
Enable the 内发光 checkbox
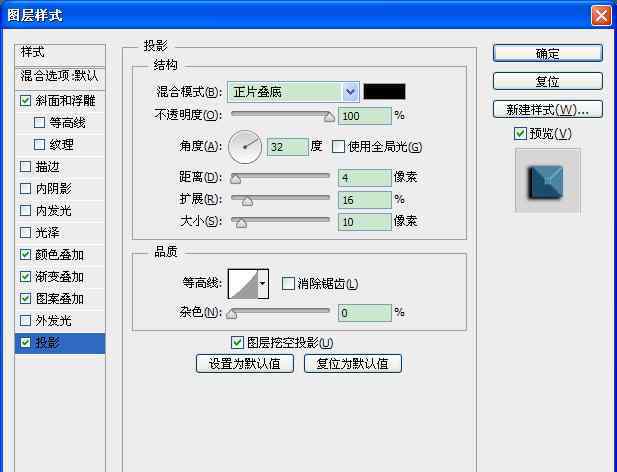pyautogui.click(x=26, y=211)
